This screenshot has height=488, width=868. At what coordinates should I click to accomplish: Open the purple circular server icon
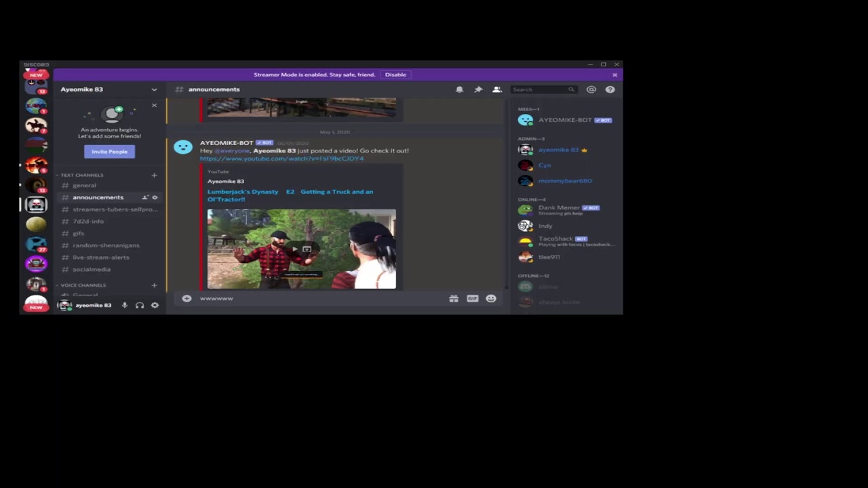(x=36, y=264)
